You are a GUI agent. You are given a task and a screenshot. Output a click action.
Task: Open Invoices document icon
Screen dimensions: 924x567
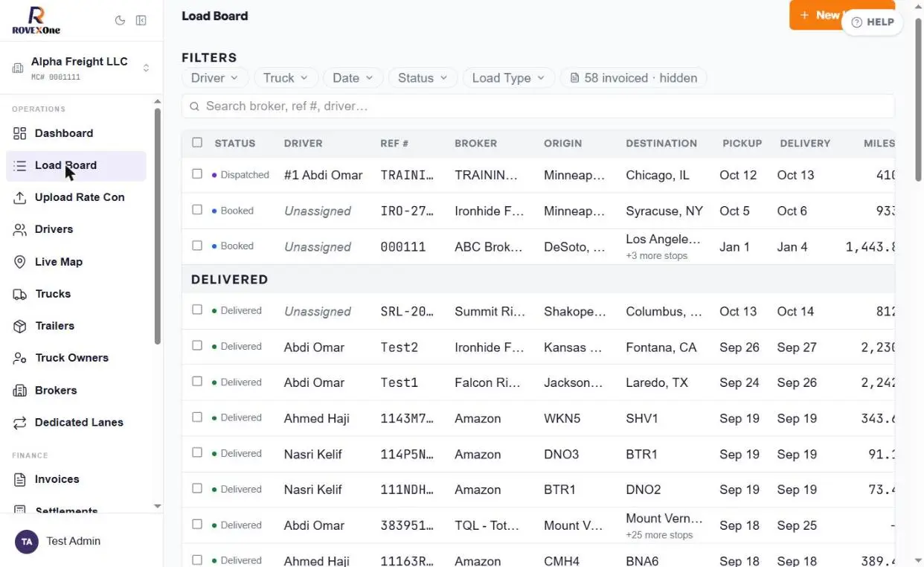point(20,479)
